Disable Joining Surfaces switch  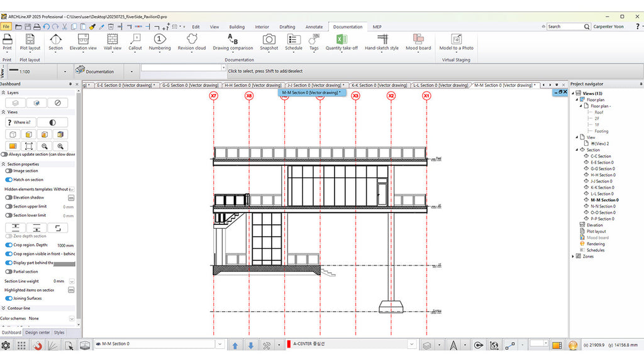coord(9,299)
